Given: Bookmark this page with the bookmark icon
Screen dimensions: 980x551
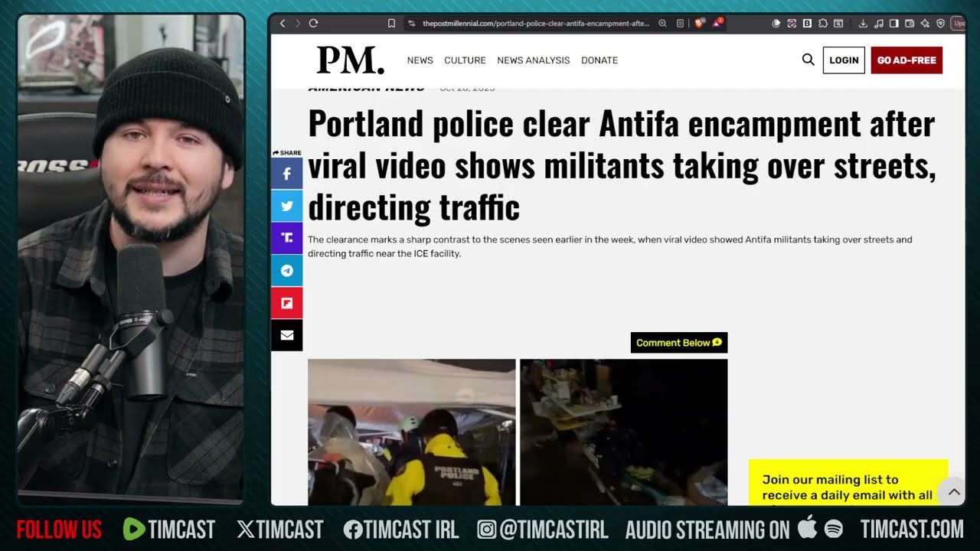Looking at the screenshot, I should coord(391,24).
